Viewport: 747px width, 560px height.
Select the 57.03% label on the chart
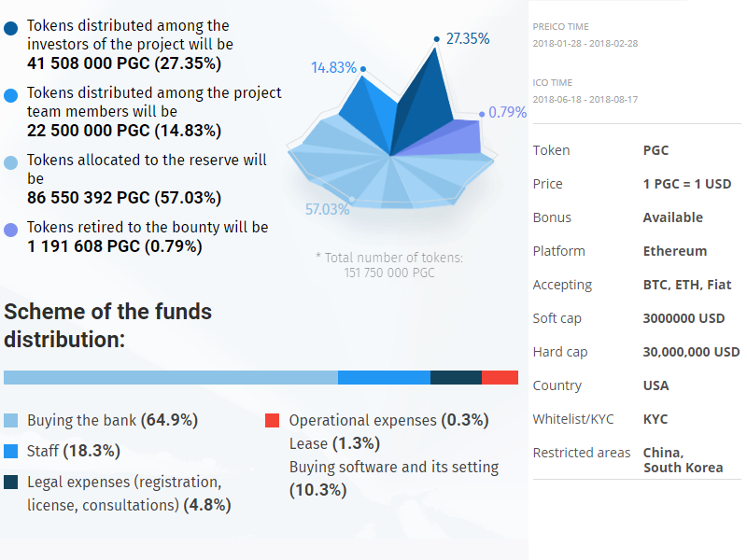point(328,209)
